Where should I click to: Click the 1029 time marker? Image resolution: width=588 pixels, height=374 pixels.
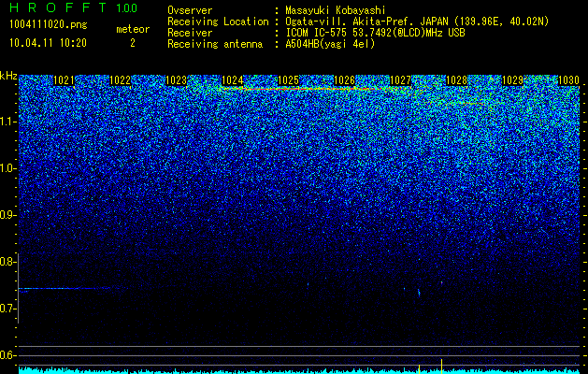(512, 80)
